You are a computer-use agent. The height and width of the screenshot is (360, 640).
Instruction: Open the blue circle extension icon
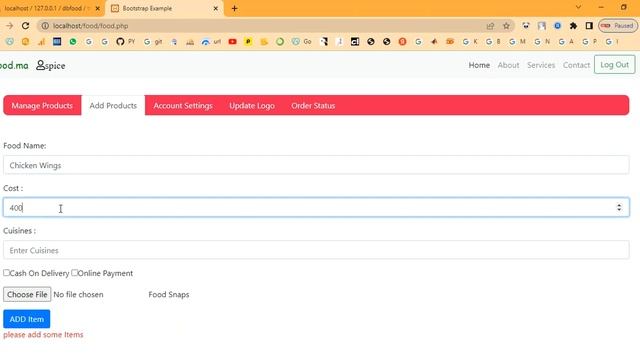[x=557, y=26]
